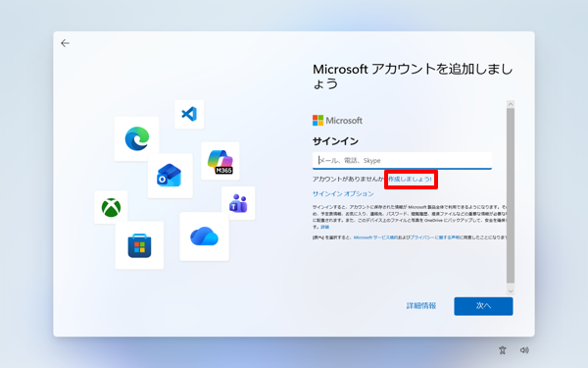Focus the メール、電話、Skype input field
This screenshot has height=368, width=588.
[x=402, y=161]
